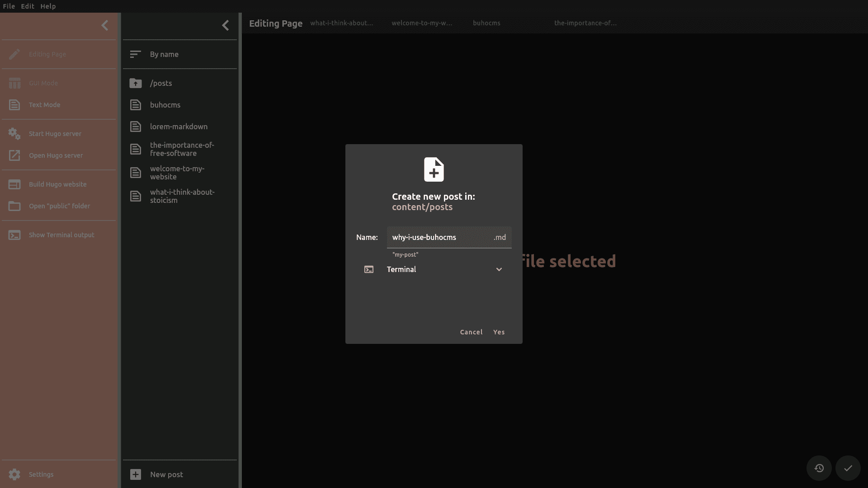Select the what-i-think-about-stoicism post name
Screen dimensions: 868x488
[x=183, y=196]
